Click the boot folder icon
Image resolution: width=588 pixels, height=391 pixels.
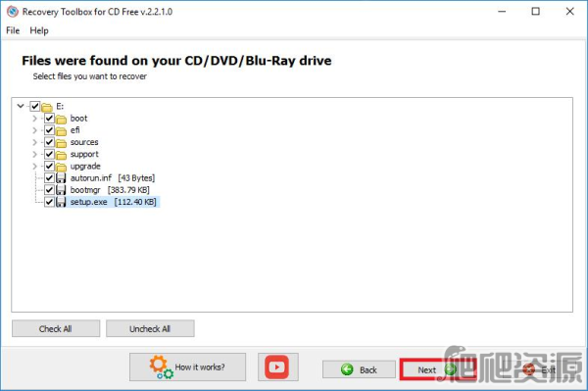[x=61, y=120]
